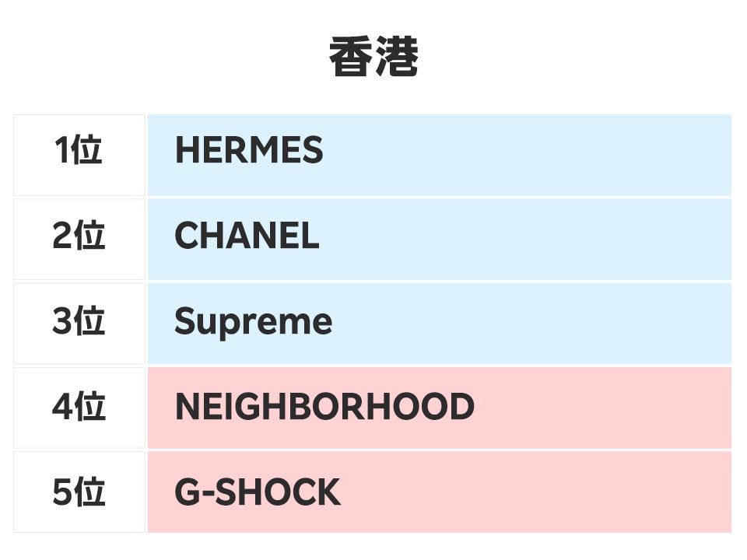Image resolution: width=747 pixels, height=560 pixels.
Task: Select the 2位 rank cell
Action: click(79, 236)
